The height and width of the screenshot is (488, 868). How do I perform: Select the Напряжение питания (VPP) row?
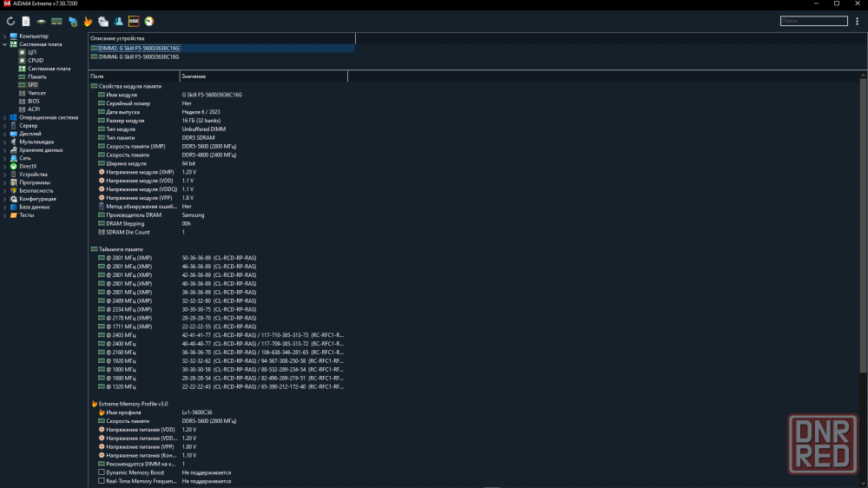tap(218, 447)
